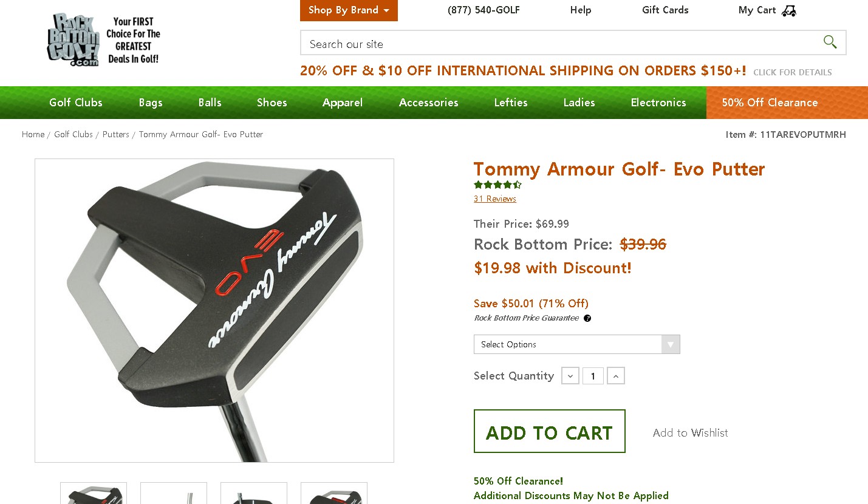Image resolution: width=868 pixels, height=504 pixels.
Task: Click the ADD TO CART button
Action: pyautogui.click(x=550, y=431)
